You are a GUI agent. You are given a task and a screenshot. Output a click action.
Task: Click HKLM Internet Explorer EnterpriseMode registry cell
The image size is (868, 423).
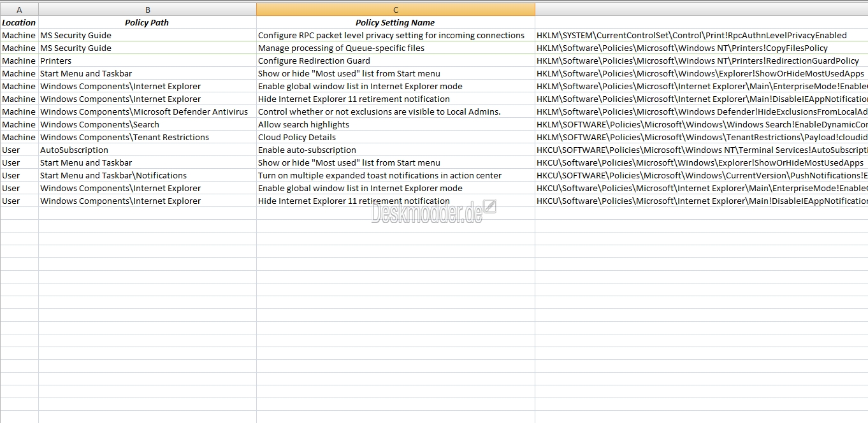click(702, 86)
